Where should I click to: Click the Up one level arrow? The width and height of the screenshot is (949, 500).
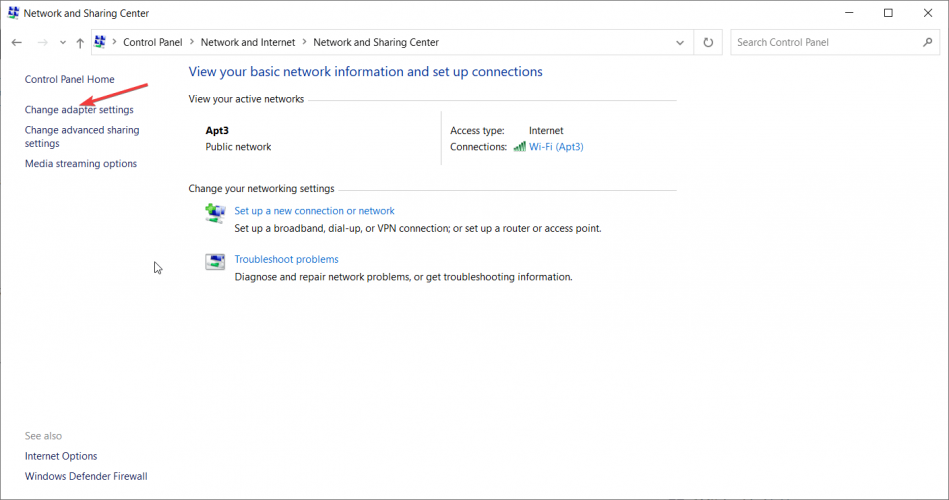[80, 43]
